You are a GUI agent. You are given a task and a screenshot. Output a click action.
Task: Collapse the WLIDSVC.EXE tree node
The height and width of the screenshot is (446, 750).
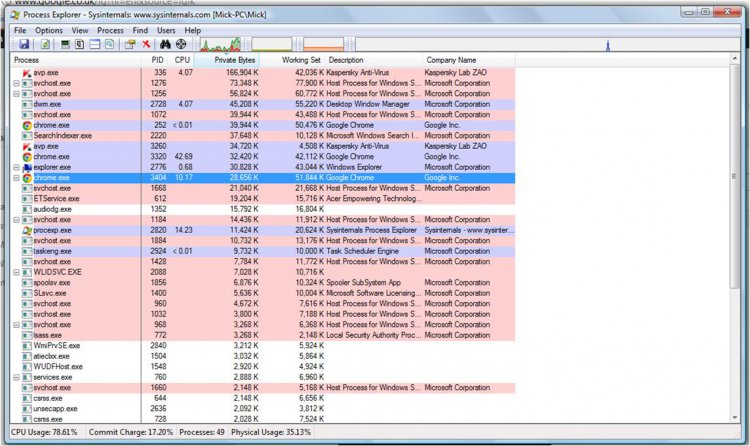(x=16, y=272)
